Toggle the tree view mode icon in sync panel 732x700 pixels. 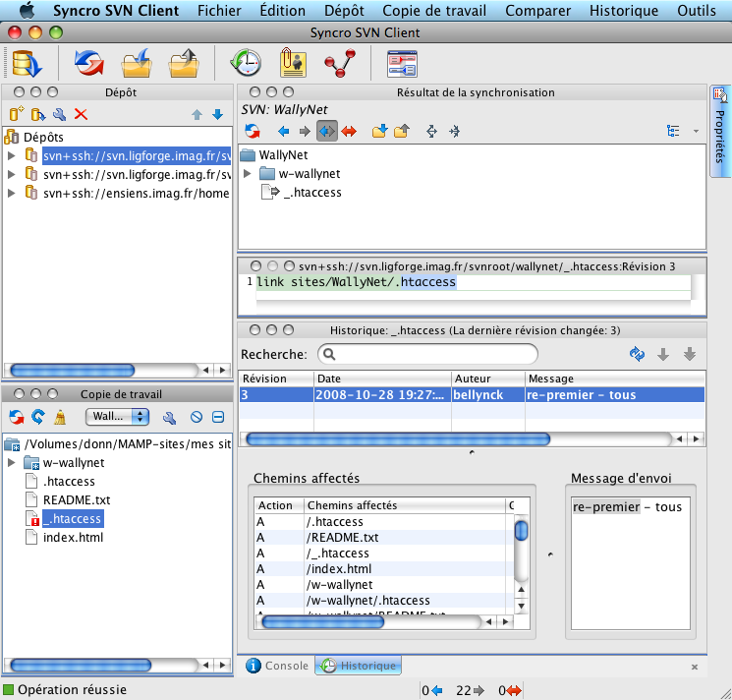click(673, 131)
